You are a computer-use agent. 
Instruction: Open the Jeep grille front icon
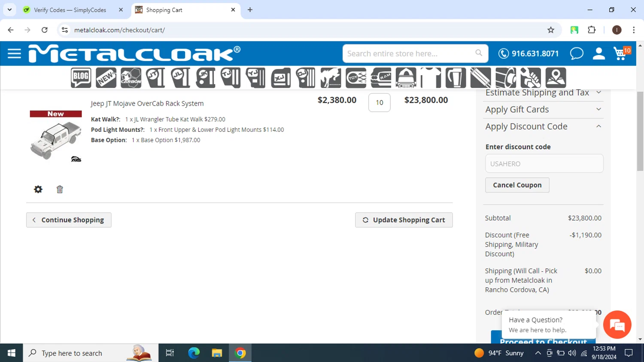[x=406, y=78]
